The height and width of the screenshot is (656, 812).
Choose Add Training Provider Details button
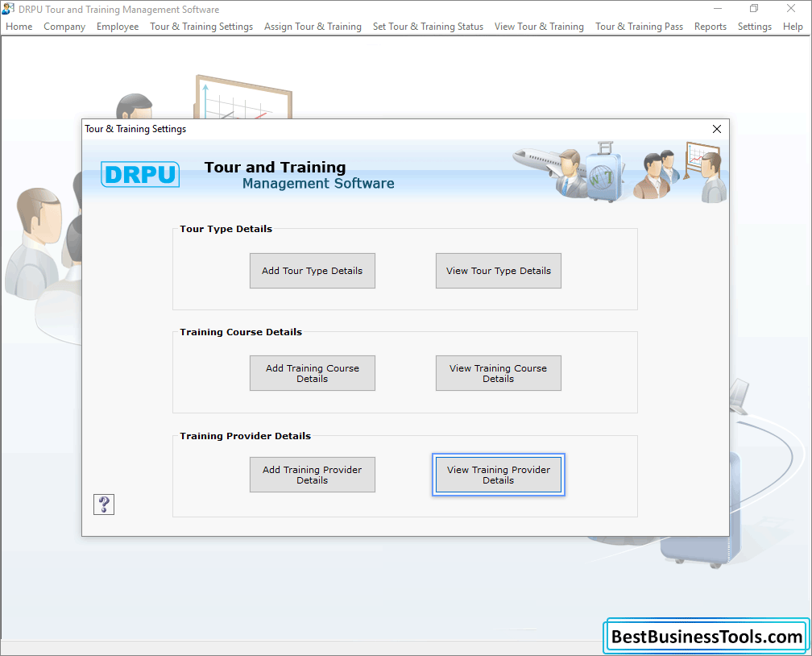pyautogui.click(x=313, y=475)
